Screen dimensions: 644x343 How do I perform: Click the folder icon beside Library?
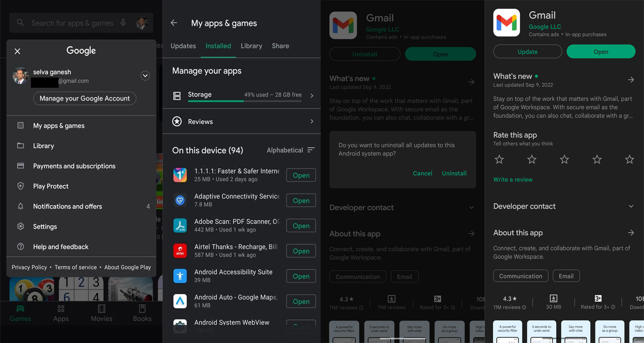[x=20, y=145]
